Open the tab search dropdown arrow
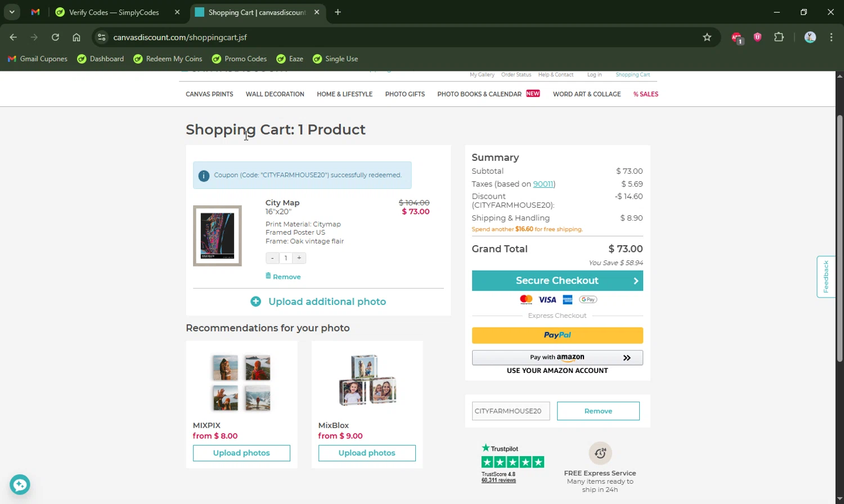 (x=12, y=12)
